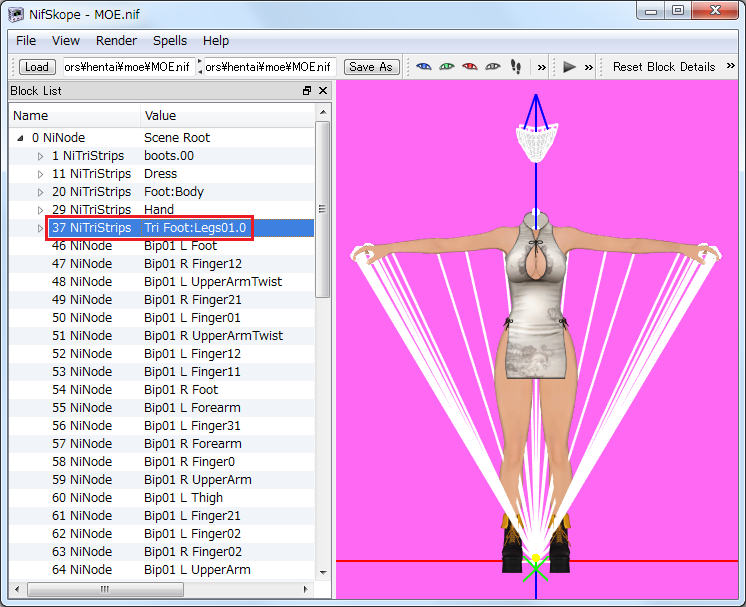
Task: Click the NifSkope title bar app icon
Action: (16, 14)
